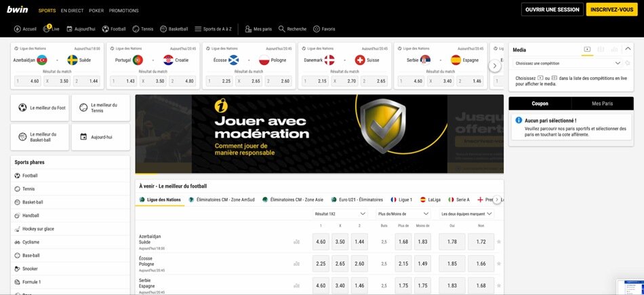Click the INSCRIVEZ-VOUS button

click(611, 9)
